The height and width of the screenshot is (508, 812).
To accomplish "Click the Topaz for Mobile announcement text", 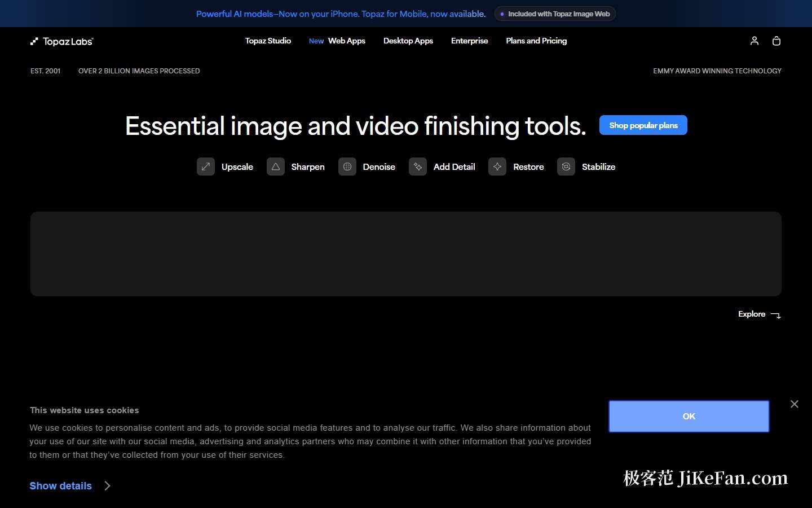I will tap(341, 14).
